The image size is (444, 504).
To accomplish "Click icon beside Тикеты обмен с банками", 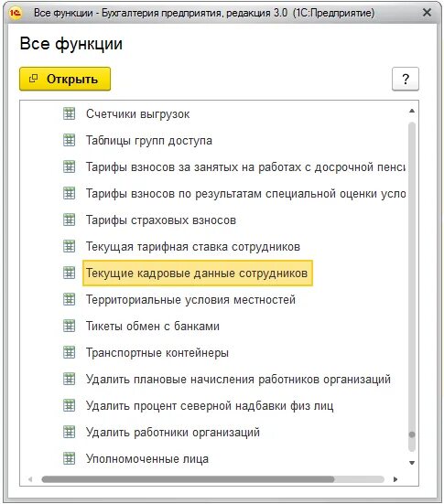I will pos(69,326).
